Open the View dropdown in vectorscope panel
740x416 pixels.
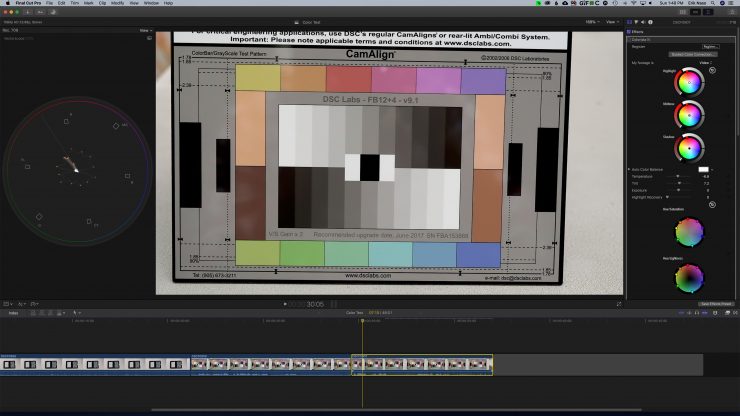[x=145, y=30]
